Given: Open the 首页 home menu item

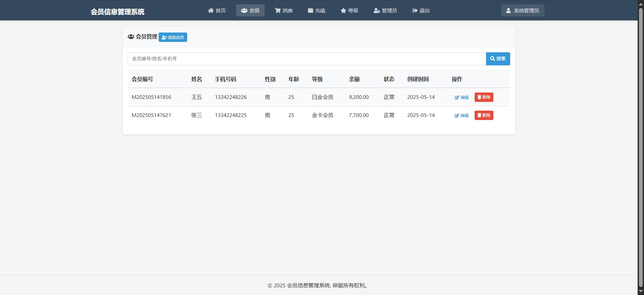Looking at the screenshot, I should coord(217,10).
